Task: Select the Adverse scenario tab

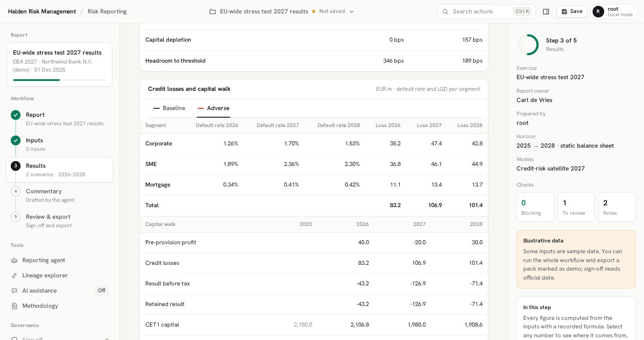Action: point(213,108)
